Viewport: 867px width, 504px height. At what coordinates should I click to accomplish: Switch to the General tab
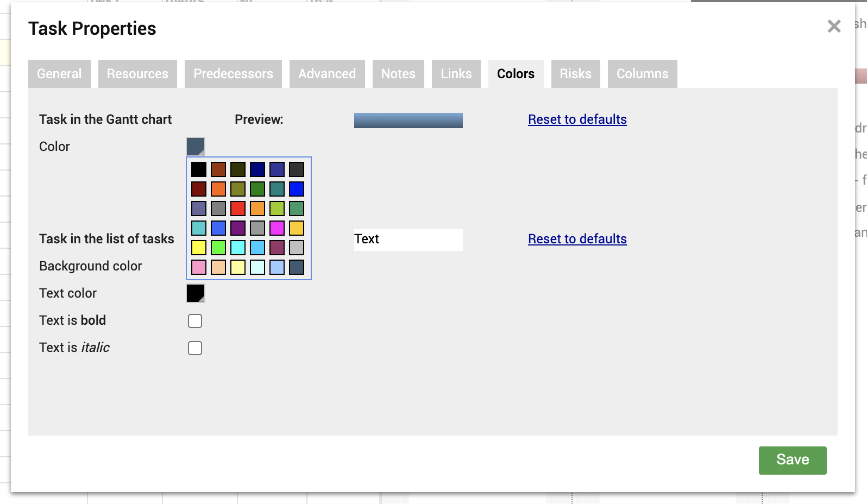(x=59, y=74)
